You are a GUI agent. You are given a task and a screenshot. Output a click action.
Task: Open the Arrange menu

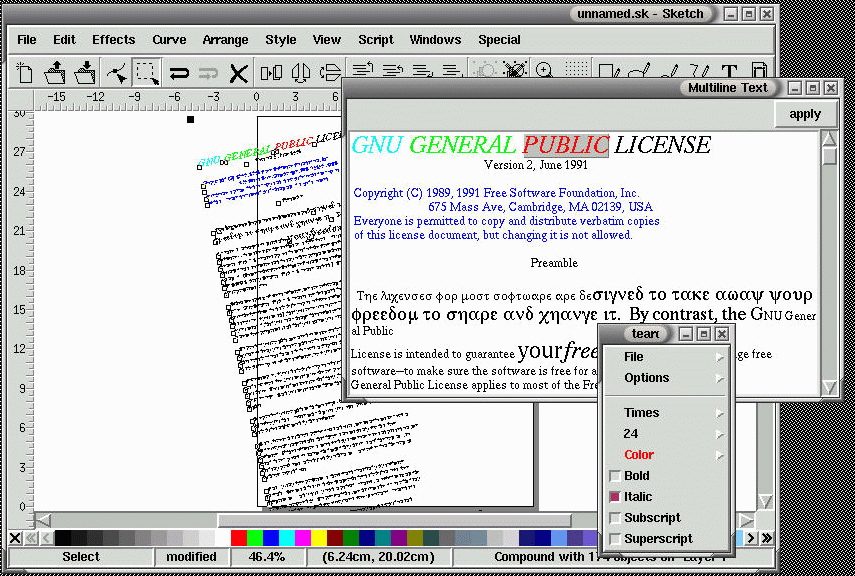point(225,40)
